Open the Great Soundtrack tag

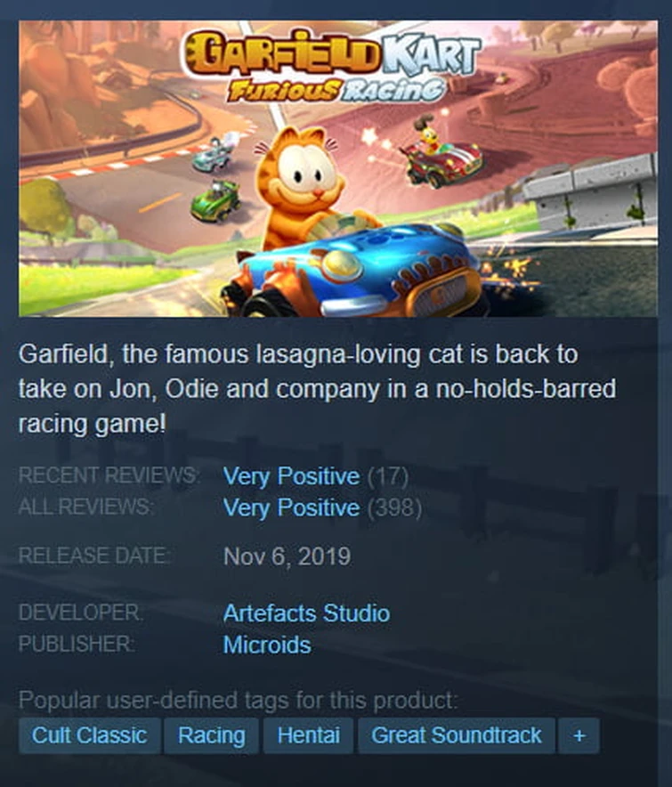(457, 735)
